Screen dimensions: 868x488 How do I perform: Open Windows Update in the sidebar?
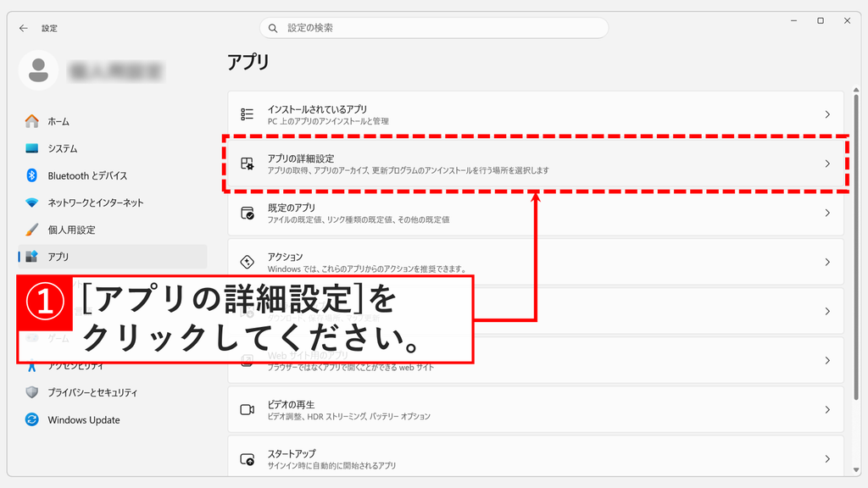(113, 420)
